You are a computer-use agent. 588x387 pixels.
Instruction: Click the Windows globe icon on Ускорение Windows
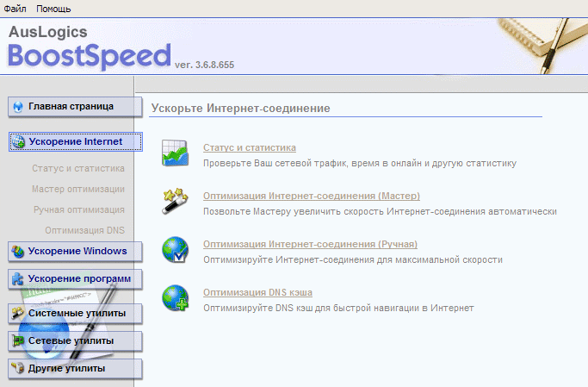(17, 252)
